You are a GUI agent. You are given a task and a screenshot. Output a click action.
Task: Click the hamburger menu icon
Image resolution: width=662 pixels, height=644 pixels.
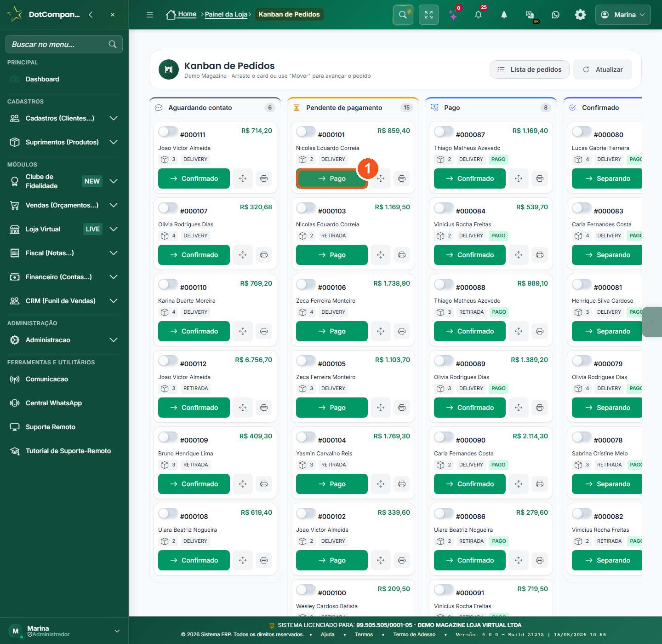150,15
